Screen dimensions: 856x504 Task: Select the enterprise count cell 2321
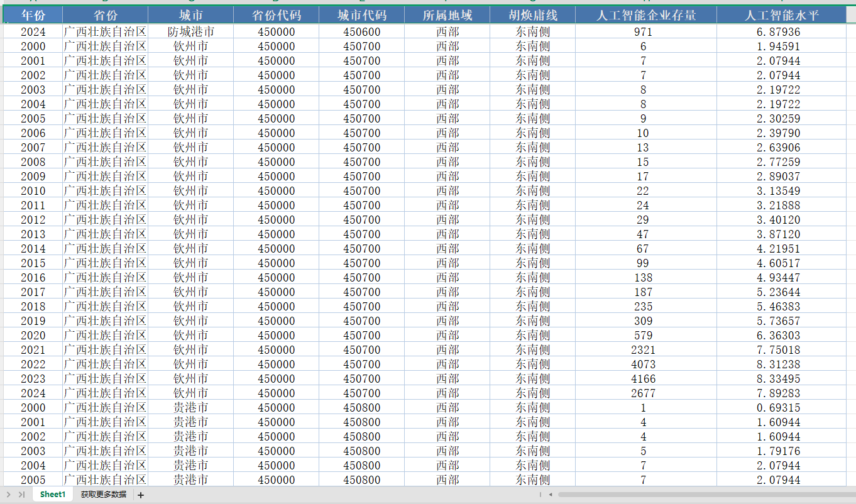coord(645,349)
